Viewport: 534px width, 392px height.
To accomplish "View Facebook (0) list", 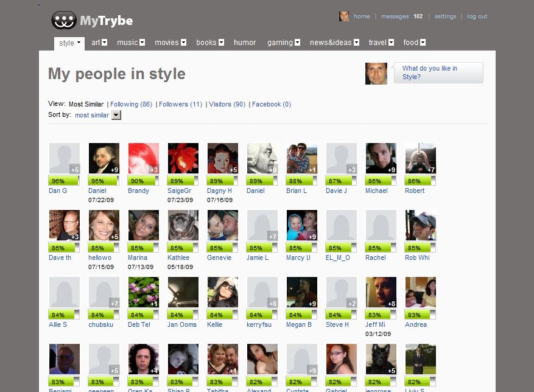I will point(272,104).
